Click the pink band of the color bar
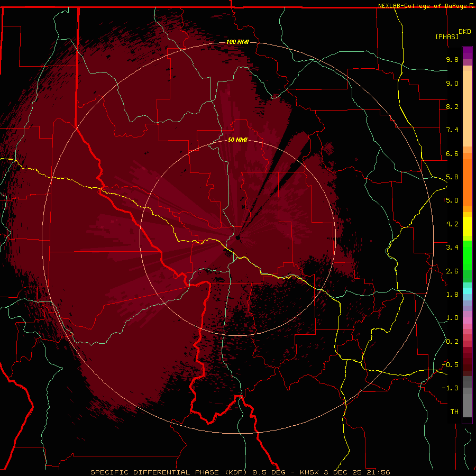The image size is (476, 476). click(467, 321)
